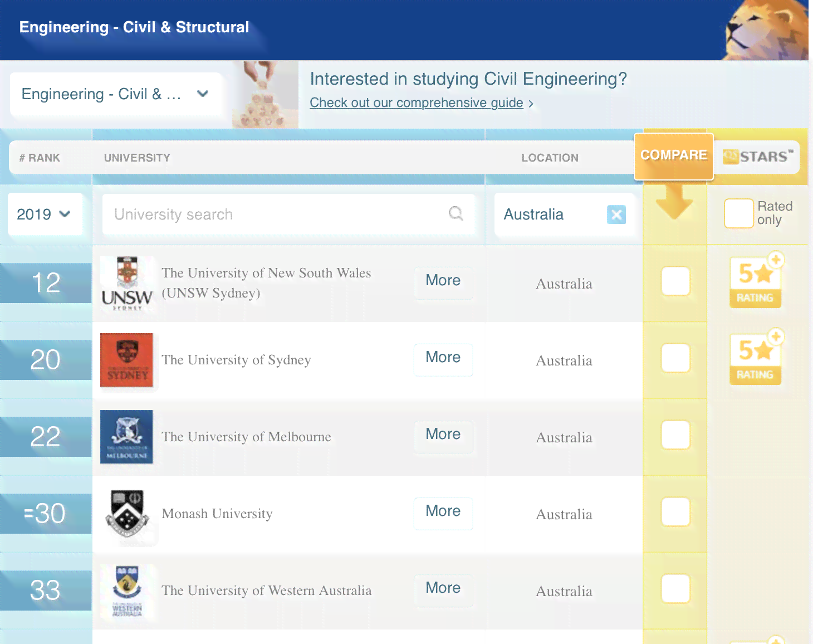This screenshot has width=813, height=644.
Task: Click rank number 22
Action: (x=46, y=437)
